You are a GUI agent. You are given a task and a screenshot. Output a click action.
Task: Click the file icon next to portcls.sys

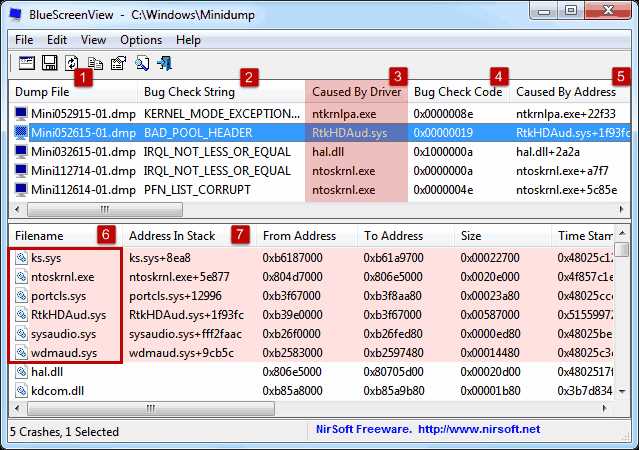[21, 296]
